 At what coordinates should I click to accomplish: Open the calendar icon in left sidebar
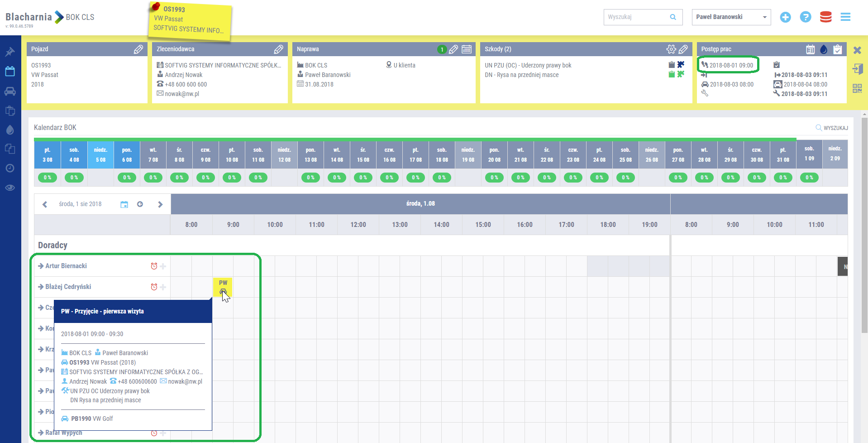click(x=10, y=71)
